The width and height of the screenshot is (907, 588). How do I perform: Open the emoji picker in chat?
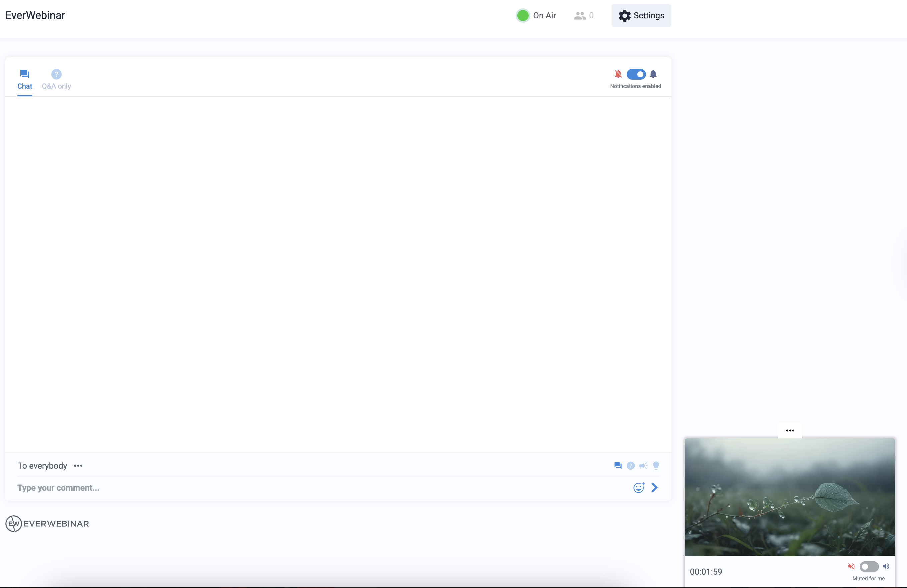click(638, 488)
